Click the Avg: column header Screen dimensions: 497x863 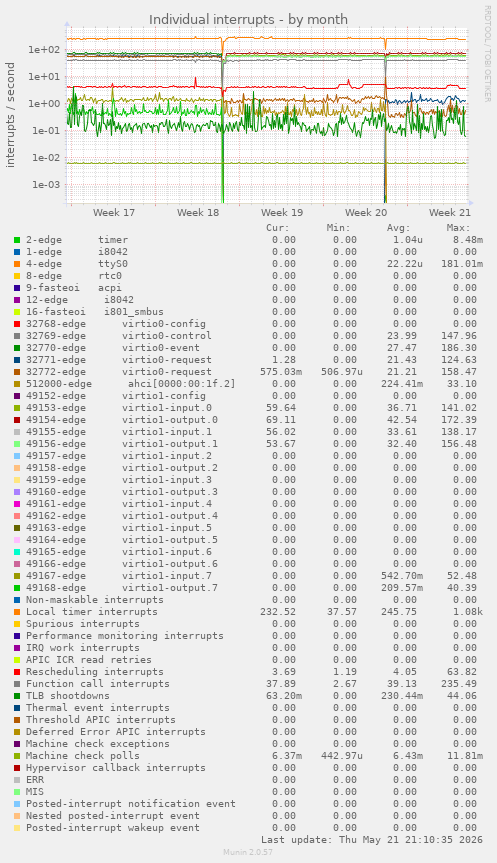(398, 228)
